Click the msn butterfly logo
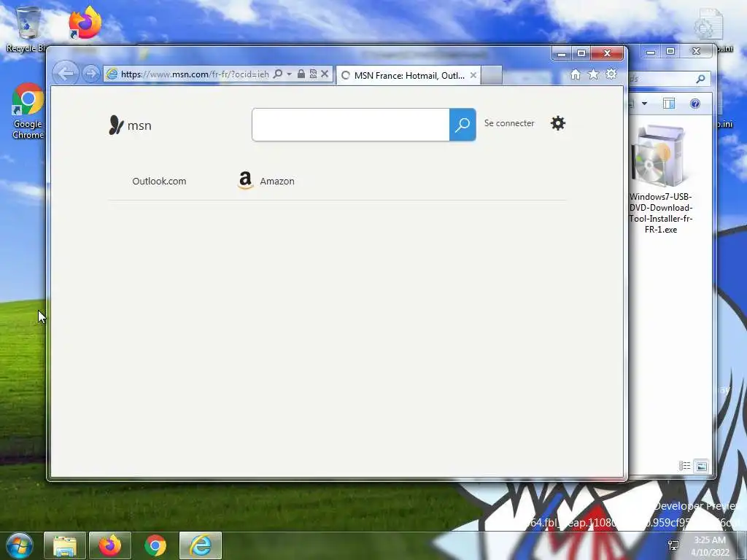Image resolution: width=747 pixels, height=560 pixels. pyautogui.click(x=130, y=125)
